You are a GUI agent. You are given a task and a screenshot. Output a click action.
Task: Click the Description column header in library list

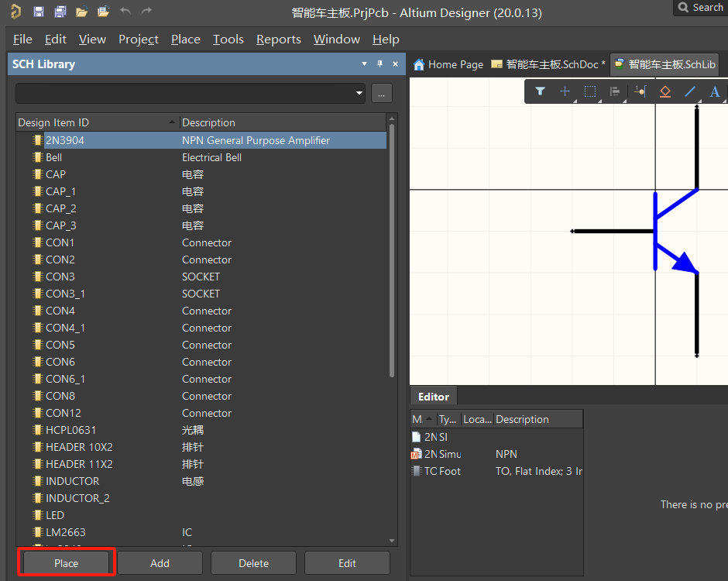(283, 122)
